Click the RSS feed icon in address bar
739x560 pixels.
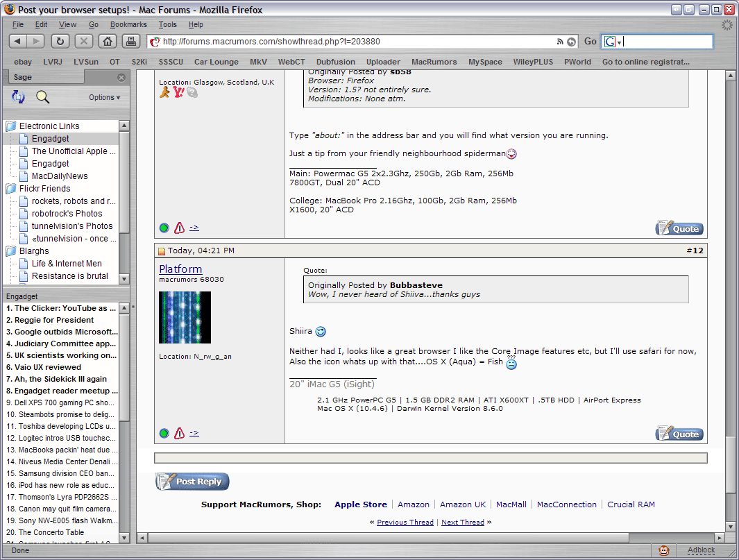[x=560, y=42]
